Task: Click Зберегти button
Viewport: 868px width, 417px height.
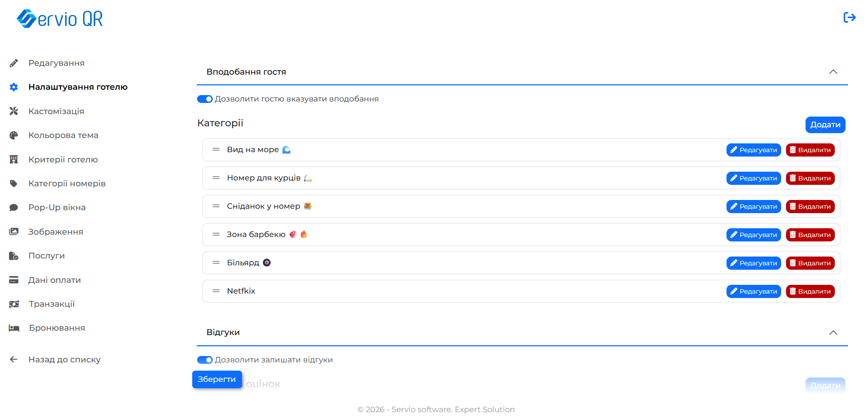Action: tap(217, 379)
